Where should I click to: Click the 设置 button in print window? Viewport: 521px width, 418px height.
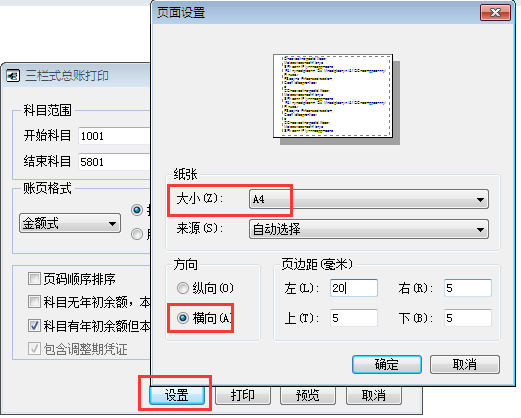177,395
